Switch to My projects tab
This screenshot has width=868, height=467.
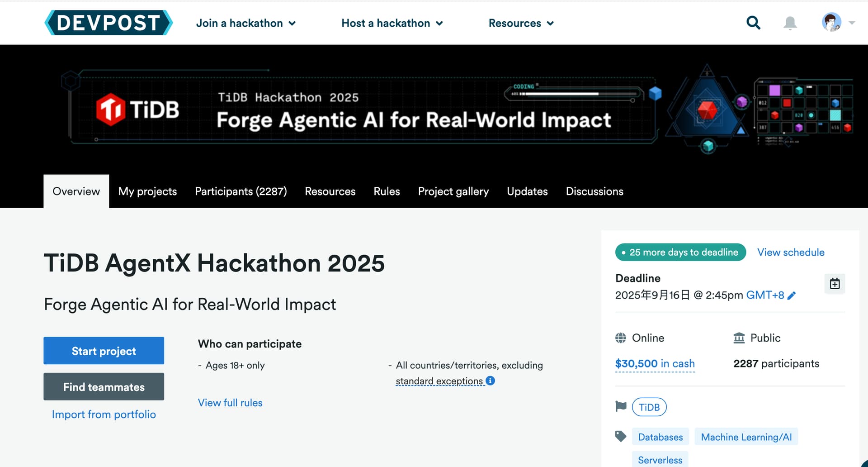[147, 191]
